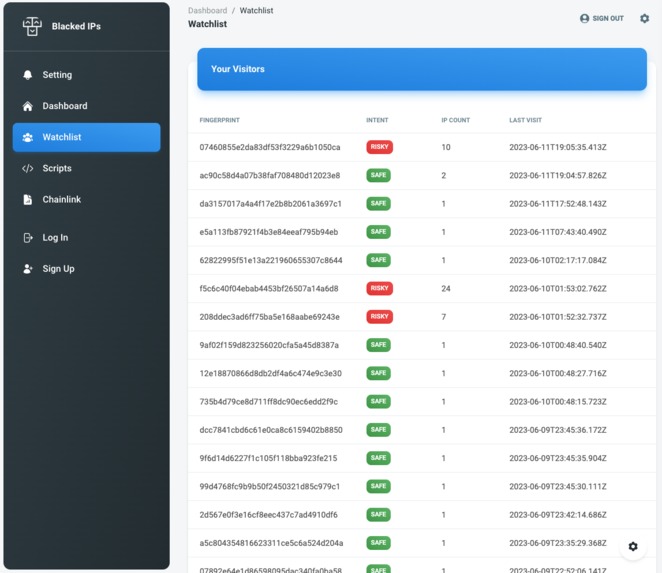Screen dimensions: 662x573
Task: Click fingerprint 2d567e0f3e16cf8eec437c7ad4910df6
Action: [x=269, y=515]
